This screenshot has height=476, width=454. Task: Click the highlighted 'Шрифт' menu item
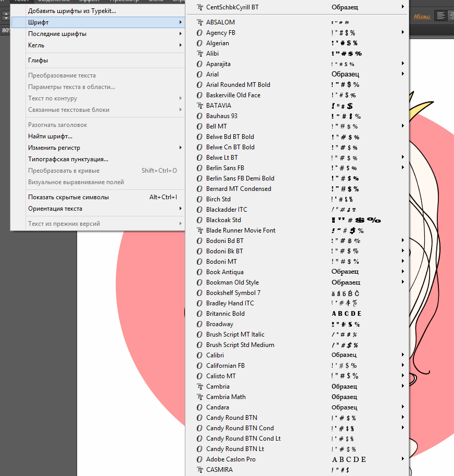98,22
